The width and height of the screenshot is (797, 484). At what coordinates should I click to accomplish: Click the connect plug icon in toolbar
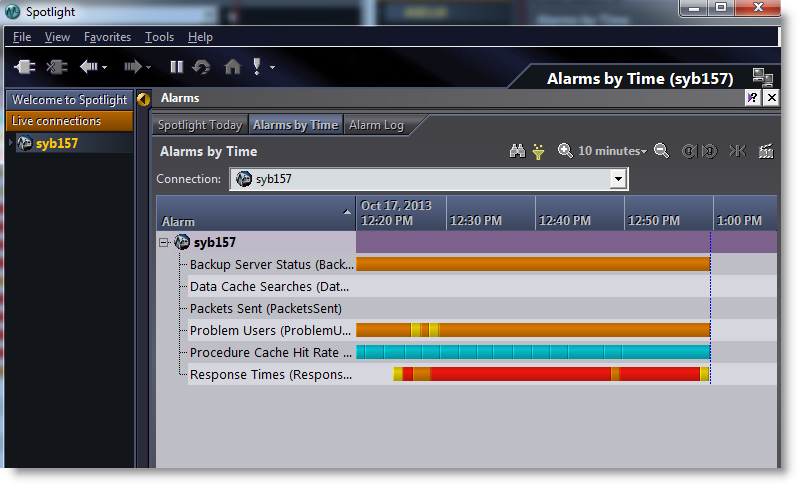24,67
